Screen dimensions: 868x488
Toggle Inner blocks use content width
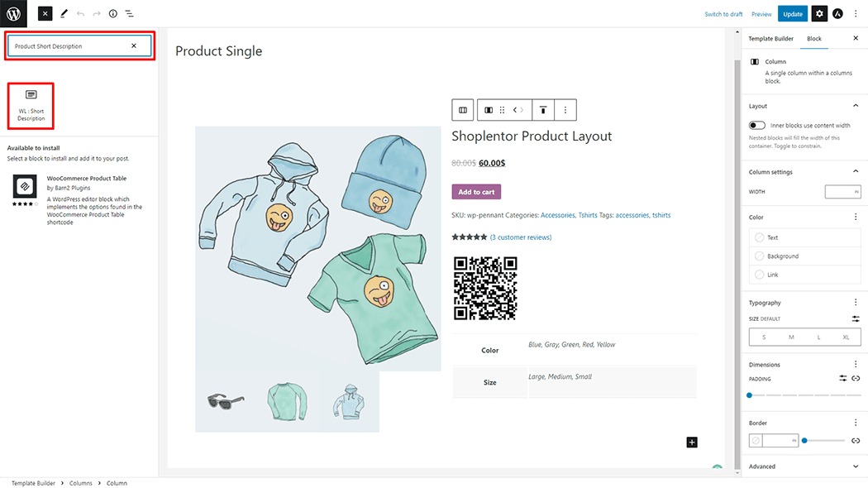[x=757, y=126]
